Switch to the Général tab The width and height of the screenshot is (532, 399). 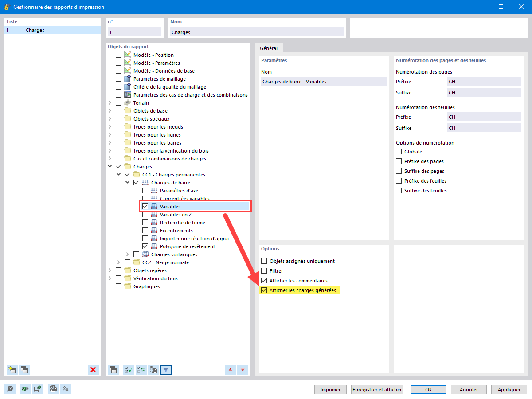pos(269,48)
